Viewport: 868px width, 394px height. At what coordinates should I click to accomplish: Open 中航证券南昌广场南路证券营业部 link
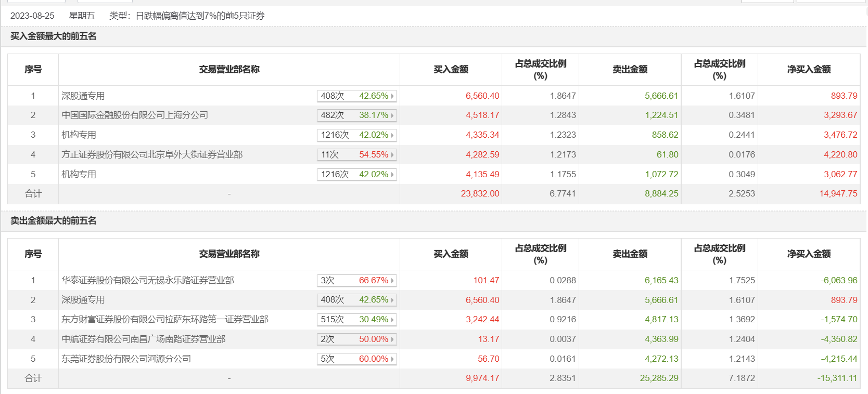[x=144, y=339]
